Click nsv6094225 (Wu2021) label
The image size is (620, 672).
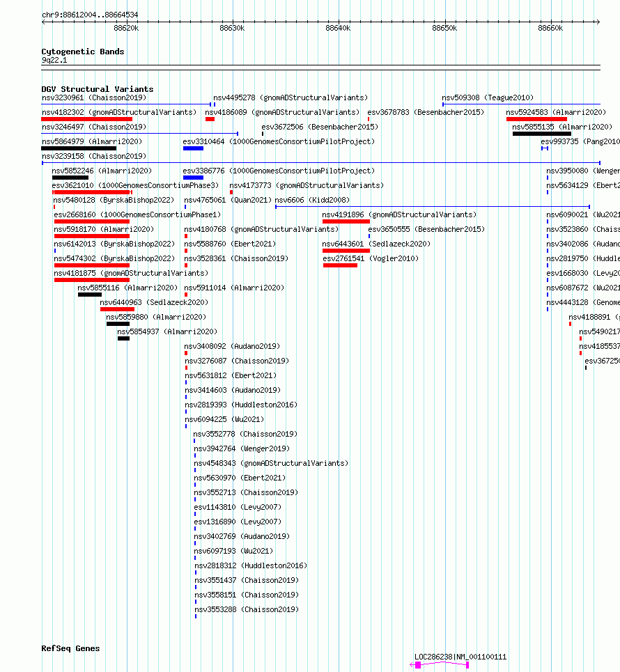click(224, 419)
